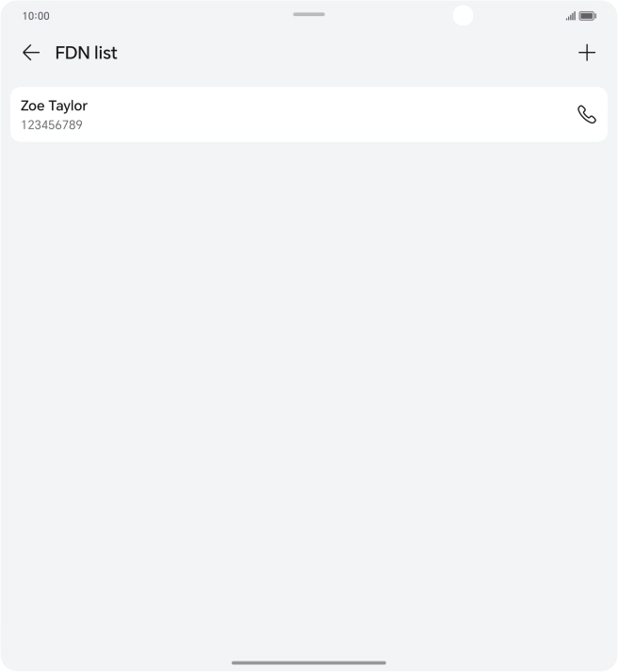Go back using the arrow icon
This screenshot has width=618, height=672.
coord(31,53)
